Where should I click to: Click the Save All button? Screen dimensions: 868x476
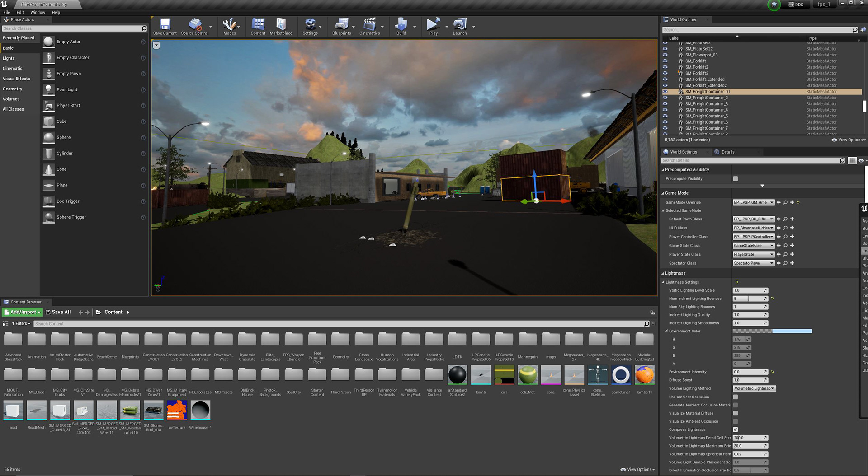point(58,312)
